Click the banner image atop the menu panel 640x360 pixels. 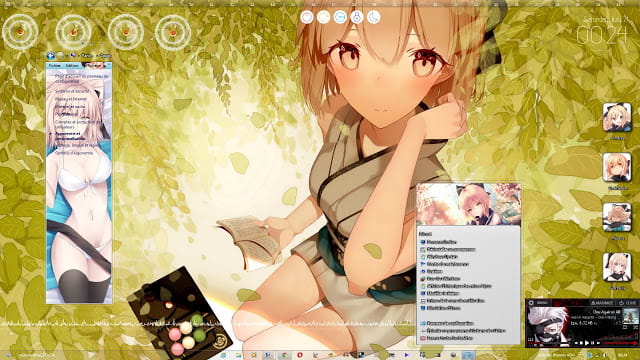click(469, 204)
